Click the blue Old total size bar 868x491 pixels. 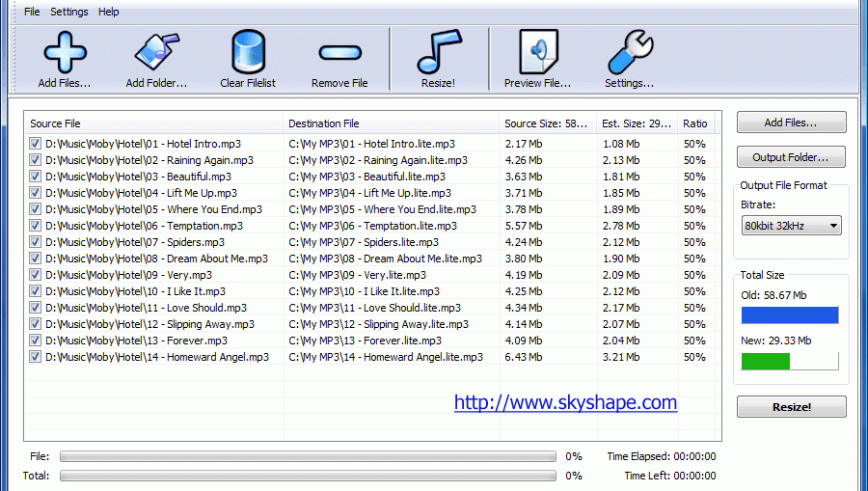click(x=790, y=315)
